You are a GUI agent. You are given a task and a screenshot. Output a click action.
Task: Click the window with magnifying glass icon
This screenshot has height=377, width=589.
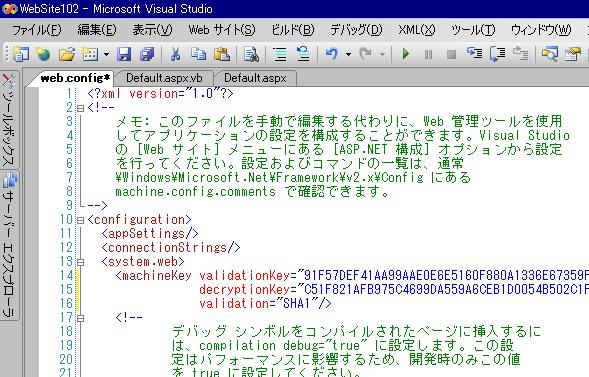550,54
